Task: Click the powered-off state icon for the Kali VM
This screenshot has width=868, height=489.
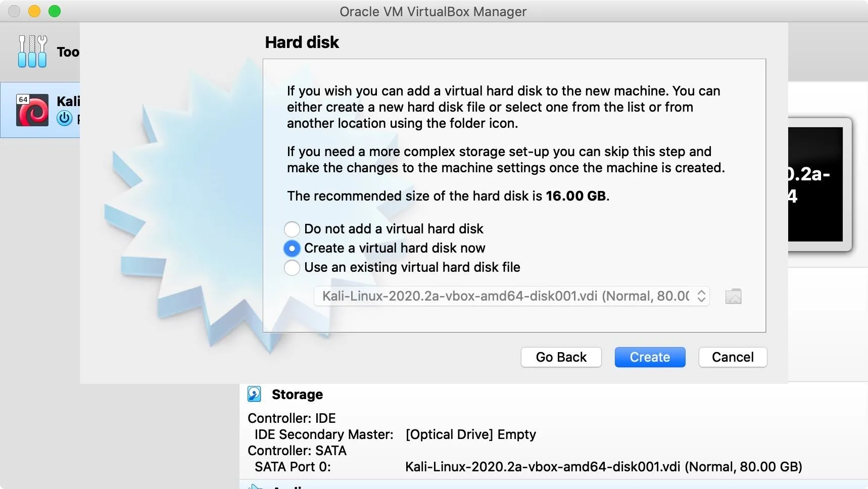Action: pos(65,119)
